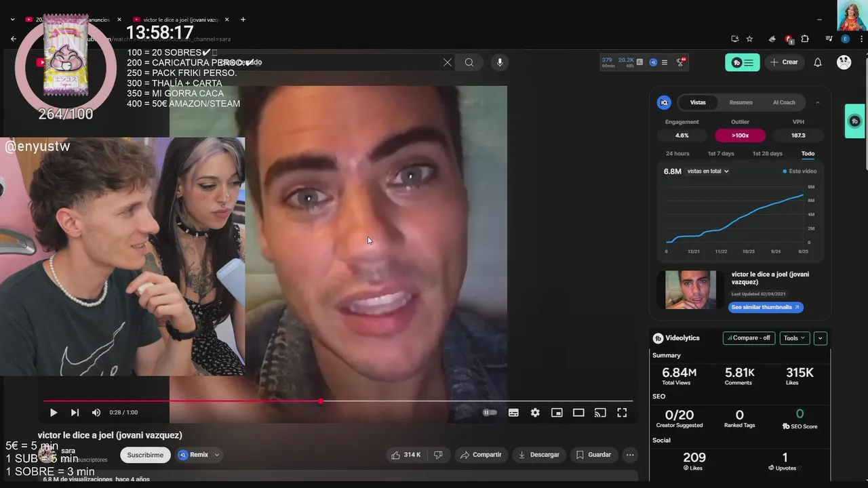
Task: Open 'vistas en total' dropdown
Action: 708,171
